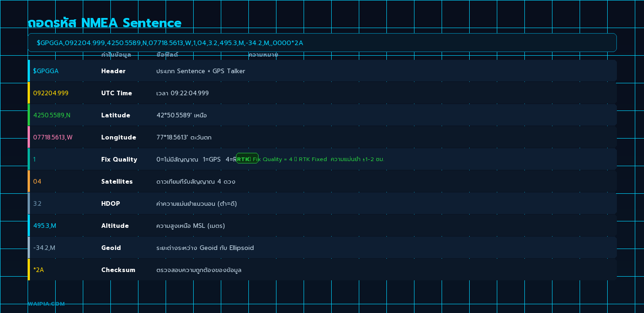Screen dimensions: 644x313
Task: Select the Geoid row
Action: pyautogui.click(x=322, y=247)
